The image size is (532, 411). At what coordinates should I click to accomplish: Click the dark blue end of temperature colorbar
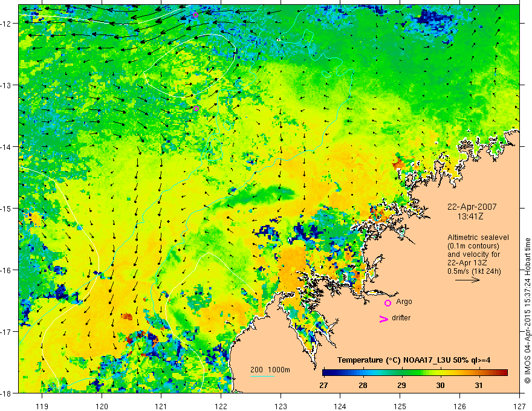pyautogui.click(x=326, y=373)
